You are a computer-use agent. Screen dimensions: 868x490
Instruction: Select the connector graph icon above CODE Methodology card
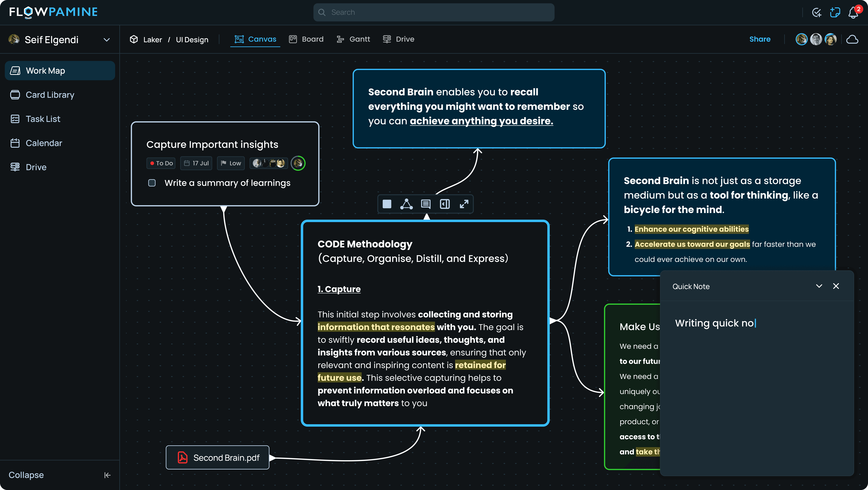coord(406,204)
